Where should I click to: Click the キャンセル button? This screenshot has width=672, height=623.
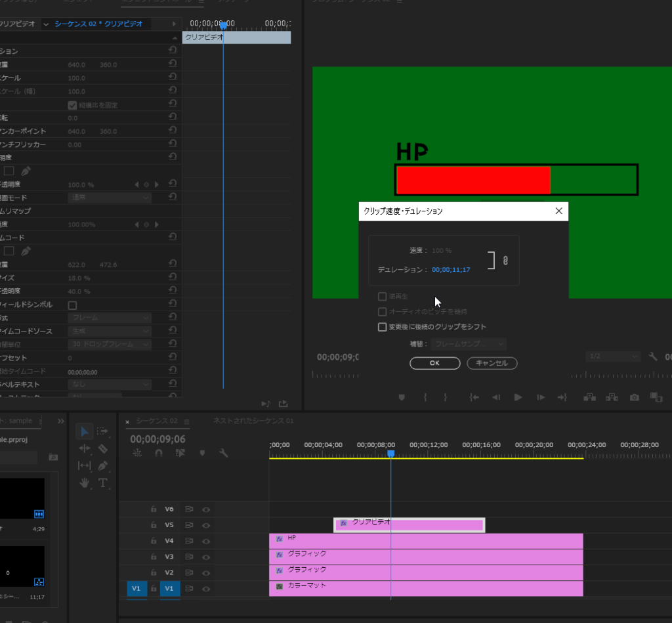pyautogui.click(x=492, y=363)
